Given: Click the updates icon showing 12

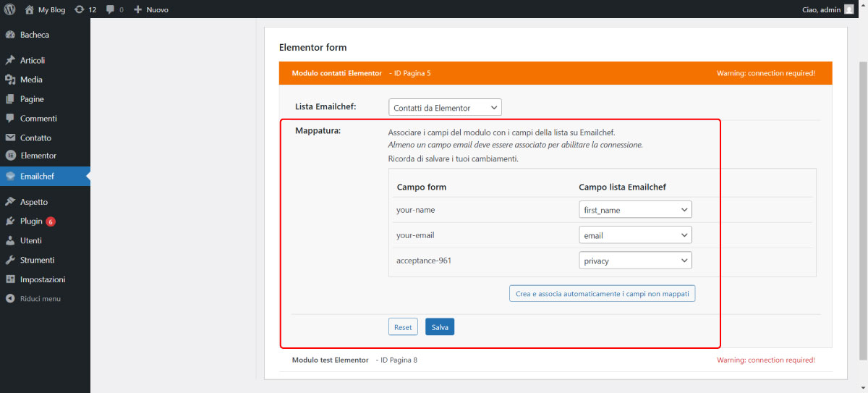Looking at the screenshot, I should click(79, 10).
